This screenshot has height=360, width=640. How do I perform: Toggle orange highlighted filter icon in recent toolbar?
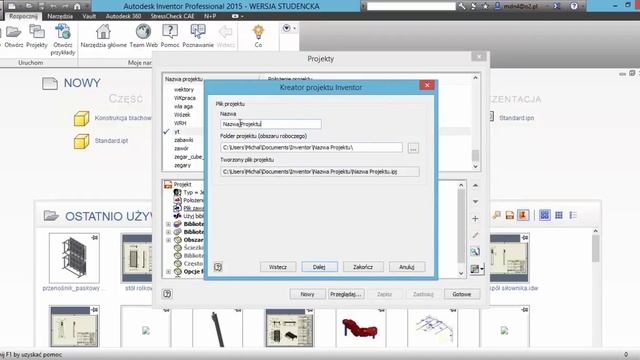click(523, 215)
